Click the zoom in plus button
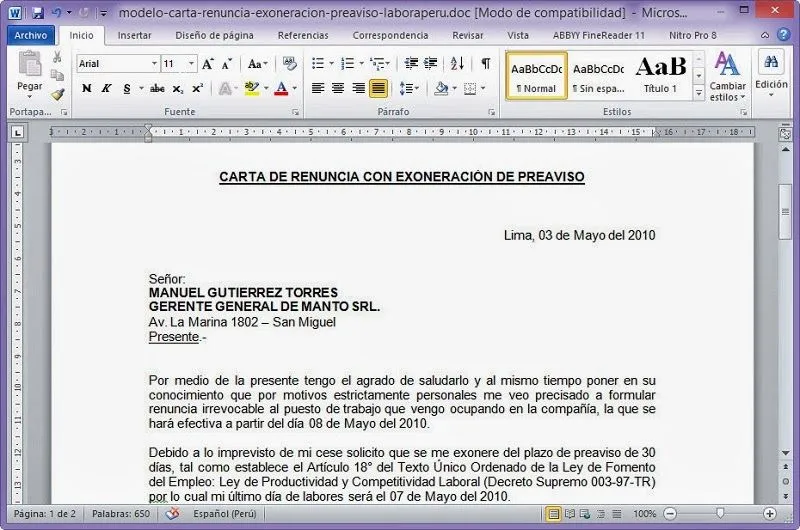Viewport: 800px width, 530px height. point(769,514)
